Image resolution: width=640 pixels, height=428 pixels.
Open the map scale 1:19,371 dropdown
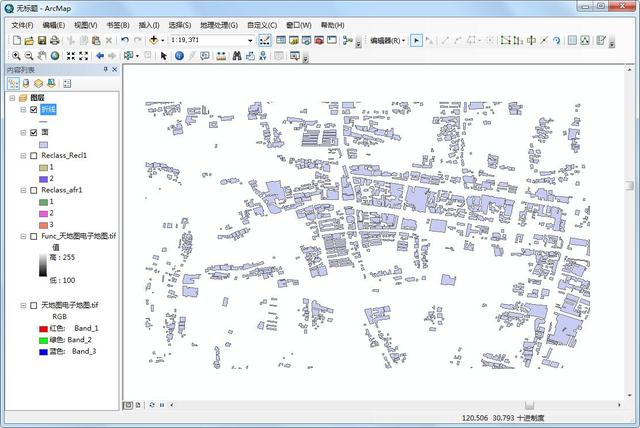click(250, 40)
